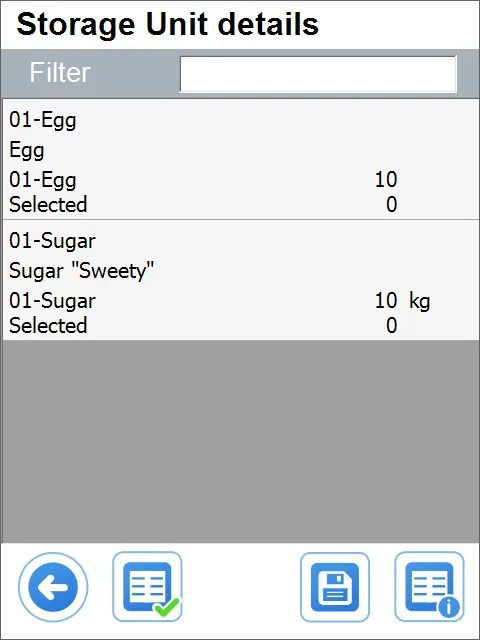Screen dimensions: 480x640
Task: Click the list with green checkmark icon
Action: [147, 587]
